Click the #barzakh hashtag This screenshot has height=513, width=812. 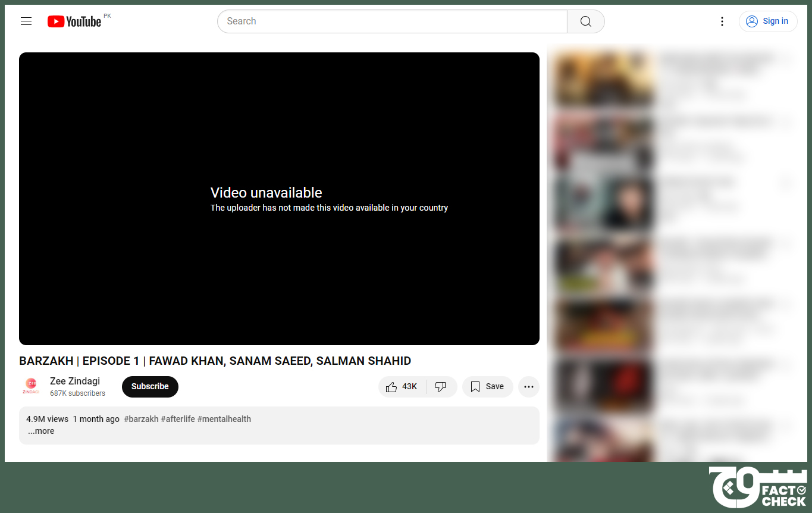(x=141, y=419)
